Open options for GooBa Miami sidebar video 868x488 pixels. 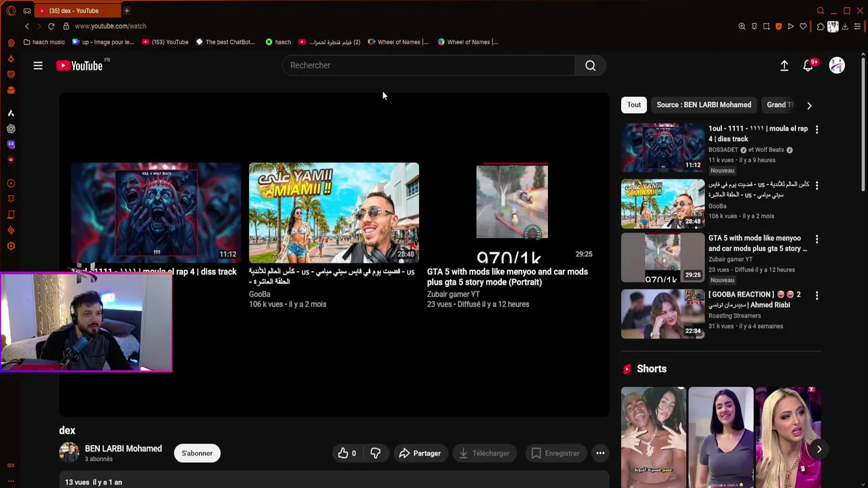point(816,185)
